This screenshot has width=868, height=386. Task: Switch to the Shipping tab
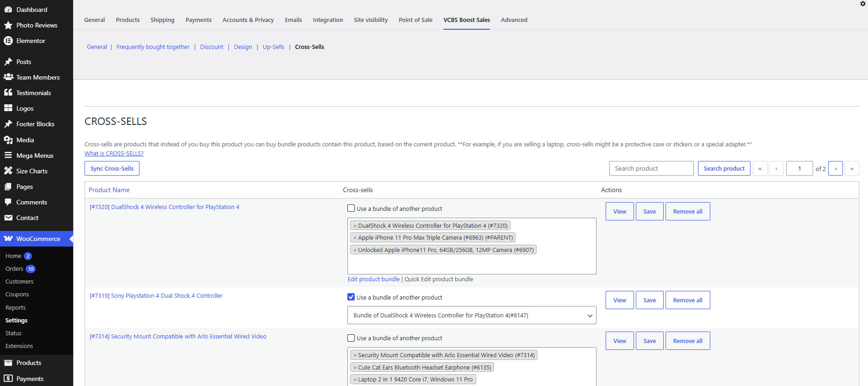[162, 20]
